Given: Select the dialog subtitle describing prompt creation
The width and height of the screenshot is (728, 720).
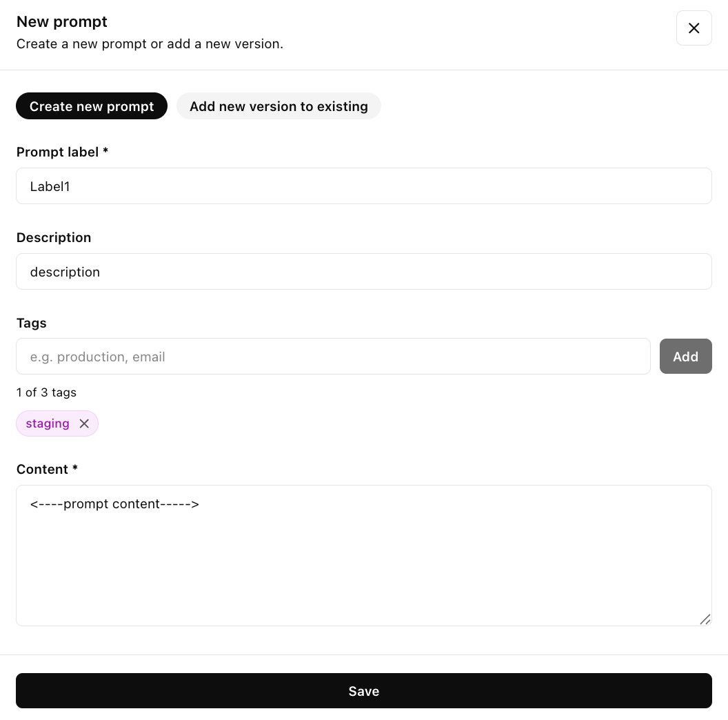Looking at the screenshot, I should [x=150, y=43].
